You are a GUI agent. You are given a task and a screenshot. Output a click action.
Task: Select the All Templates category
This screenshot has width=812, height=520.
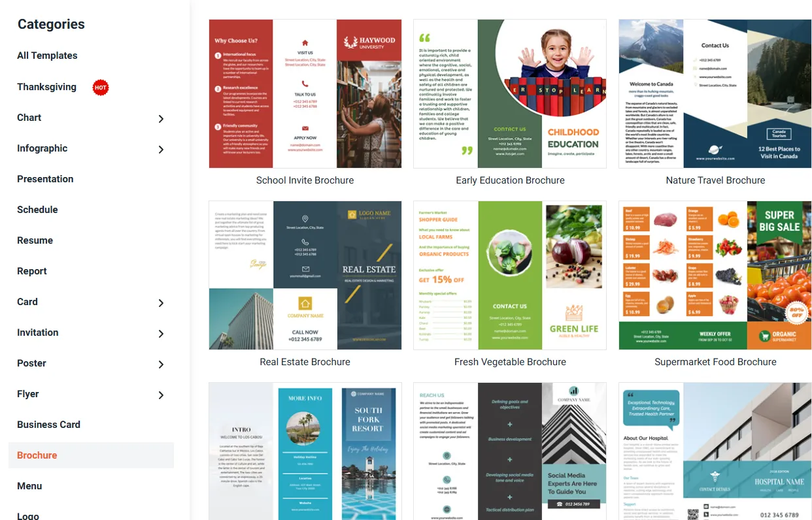pyautogui.click(x=47, y=56)
